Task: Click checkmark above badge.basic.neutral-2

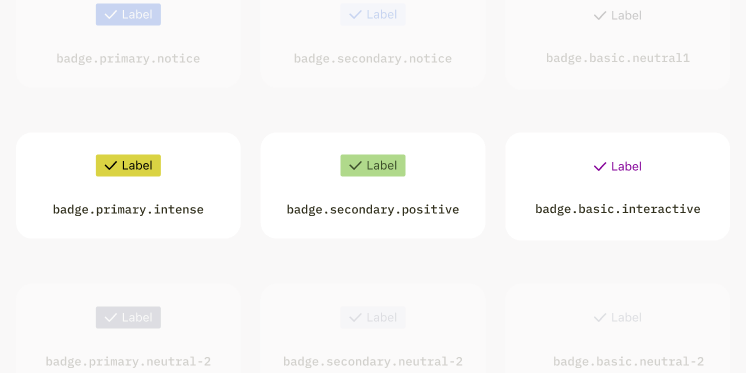Action: (x=600, y=317)
